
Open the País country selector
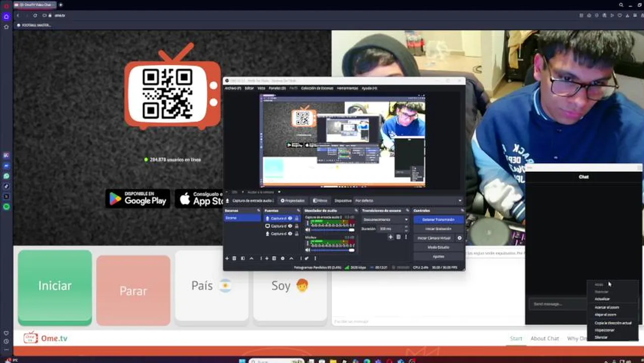pyautogui.click(x=211, y=286)
